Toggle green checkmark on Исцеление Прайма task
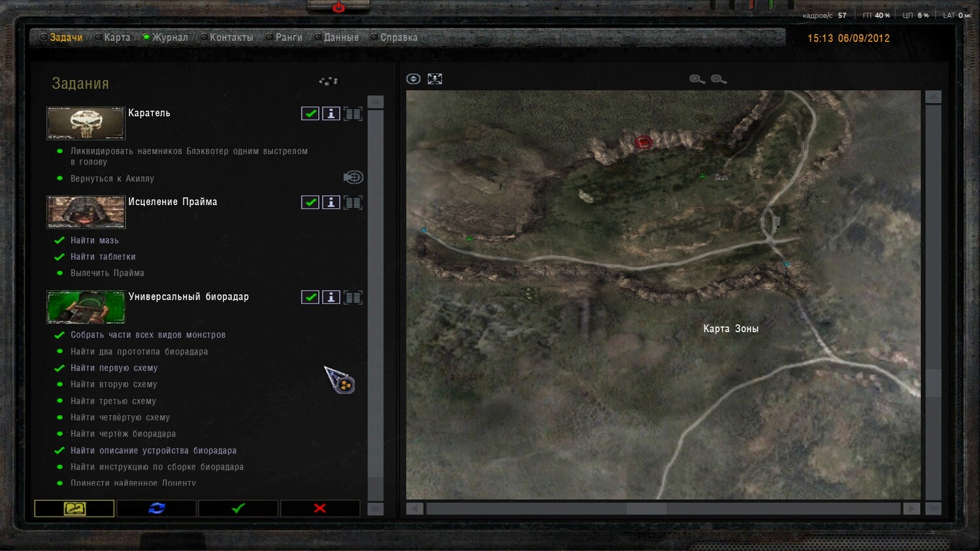The height and width of the screenshot is (551, 980). point(310,202)
